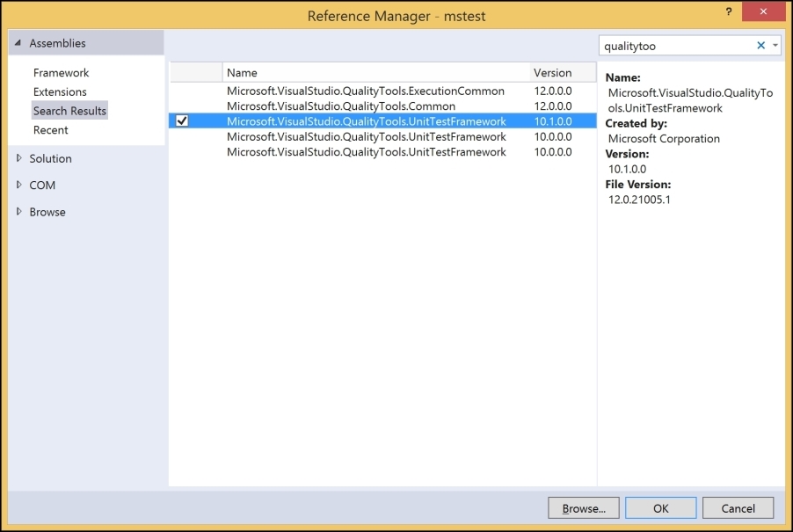Sort assemblies by the Name column
The height and width of the screenshot is (532, 793).
tap(242, 72)
